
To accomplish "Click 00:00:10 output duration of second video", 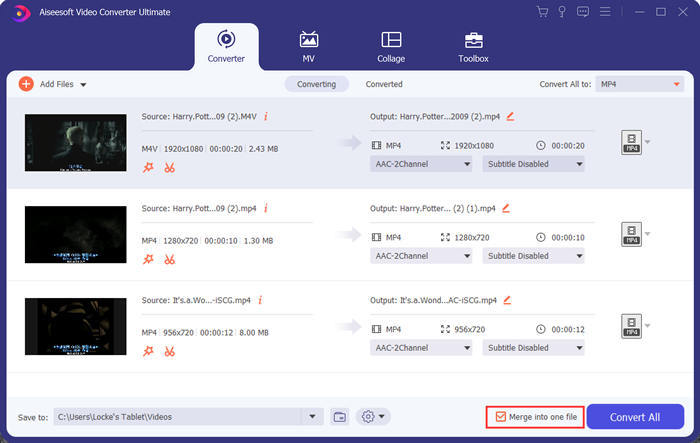I will [568, 238].
